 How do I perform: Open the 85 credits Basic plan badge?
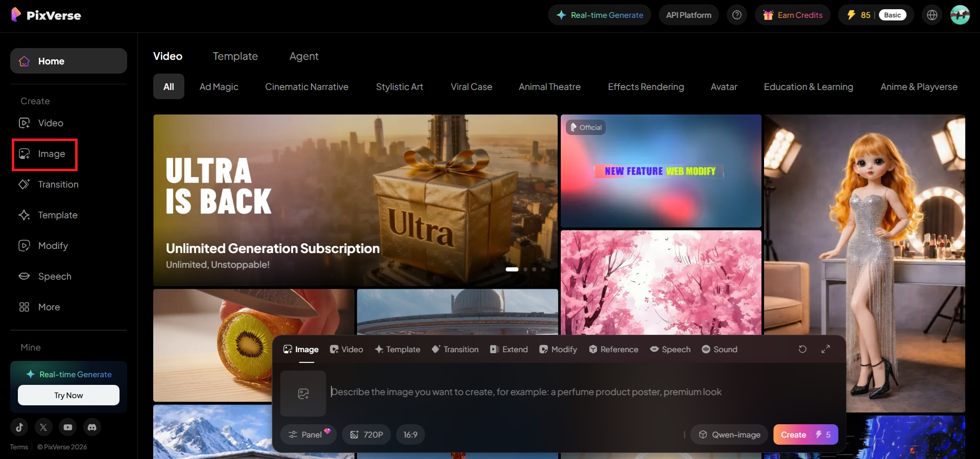coord(876,15)
